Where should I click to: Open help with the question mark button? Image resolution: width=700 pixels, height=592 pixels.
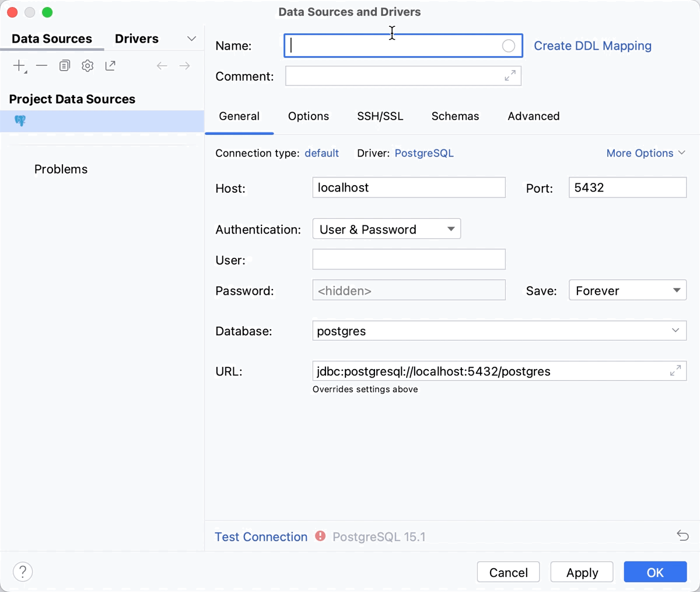pos(23,572)
